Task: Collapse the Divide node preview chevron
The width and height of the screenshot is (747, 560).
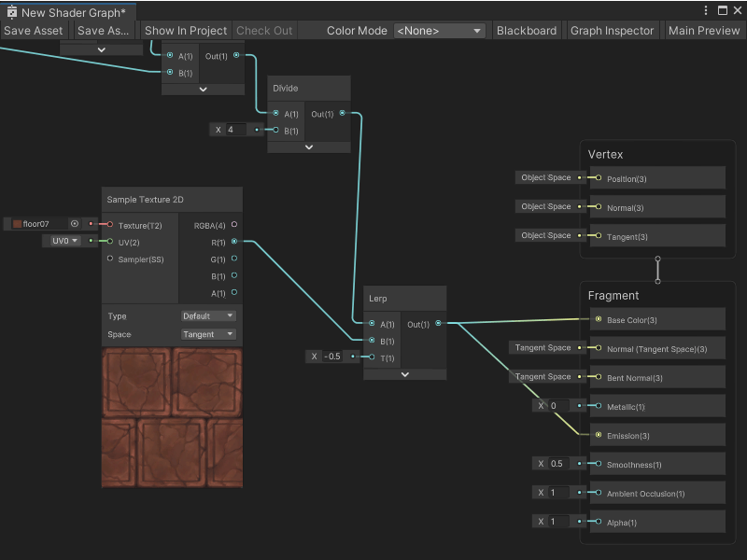Action: pos(308,149)
